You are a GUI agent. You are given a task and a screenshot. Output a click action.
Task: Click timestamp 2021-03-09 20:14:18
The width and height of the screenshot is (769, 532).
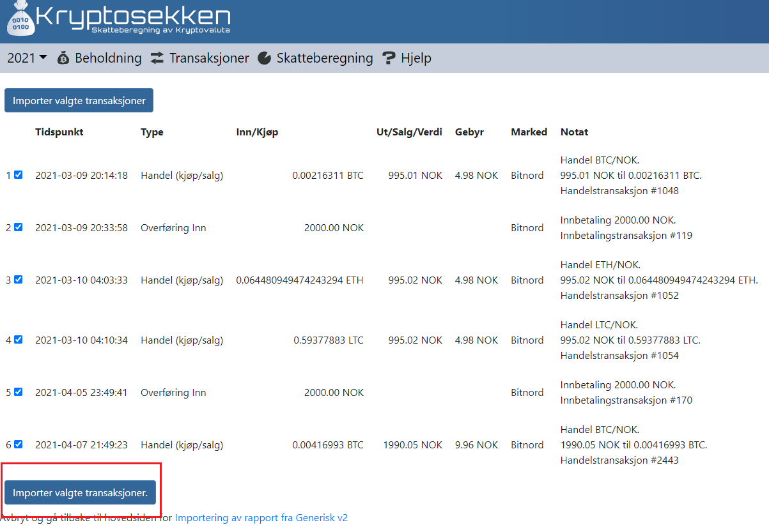[81, 176]
